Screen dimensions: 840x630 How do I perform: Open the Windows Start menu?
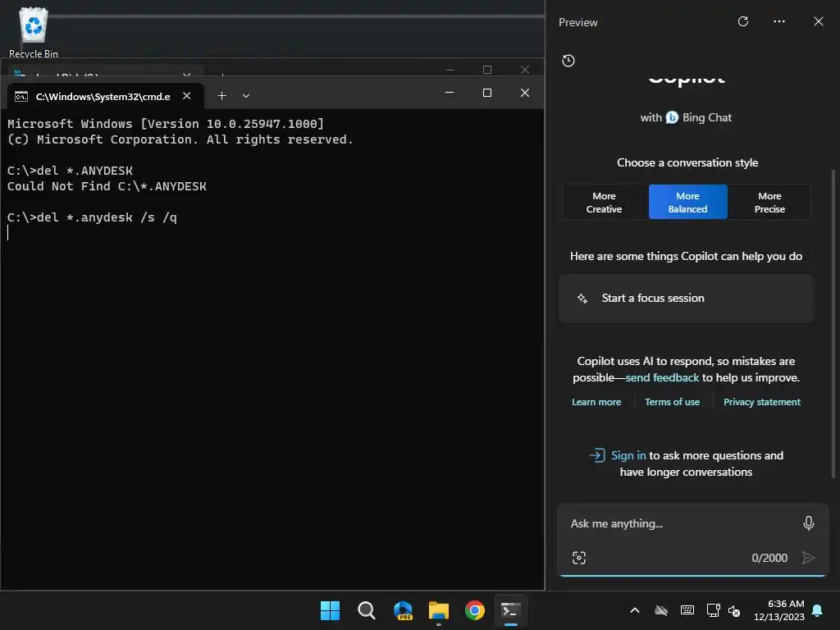(330, 610)
